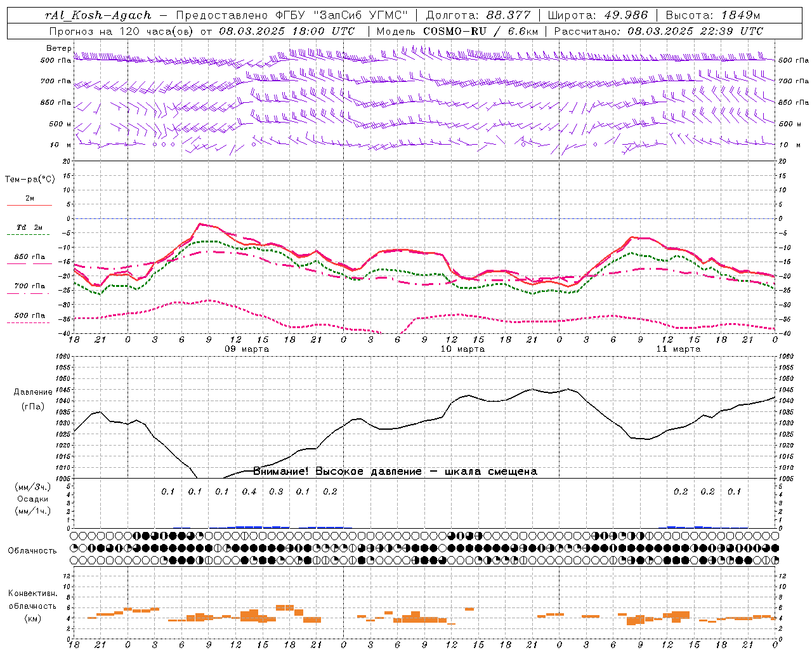The width and height of the screenshot is (812, 650).
Task: Click the warning Внимание! Высокое давление – шкала смещена
Action: [x=395, y=472]
